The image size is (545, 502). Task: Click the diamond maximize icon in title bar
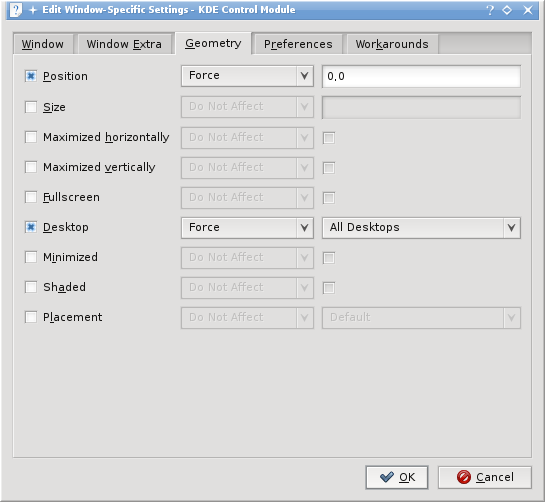(x=507, y=10)
